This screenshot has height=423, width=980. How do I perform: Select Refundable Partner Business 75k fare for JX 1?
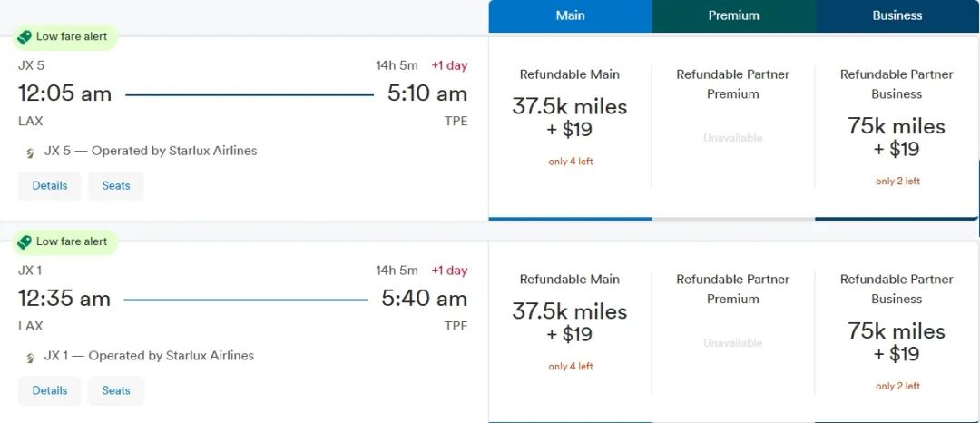tap(897, 341)
